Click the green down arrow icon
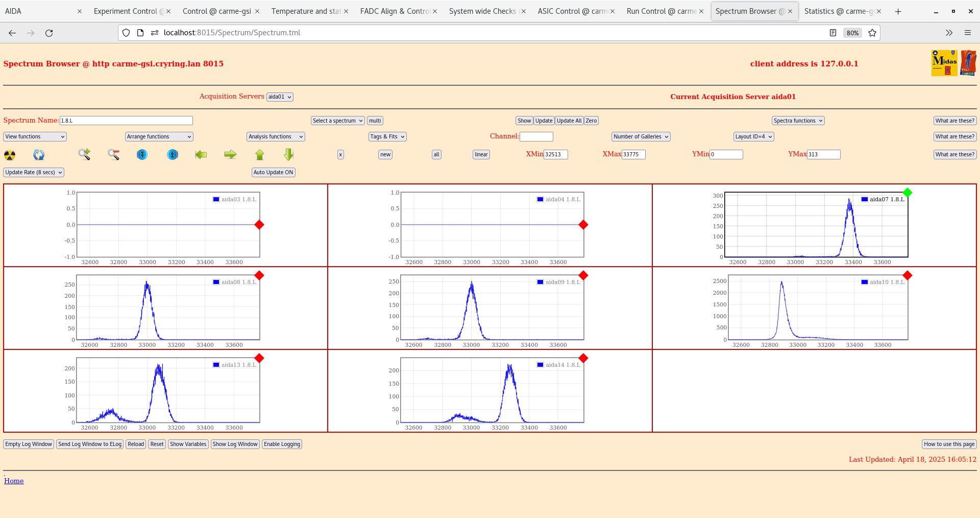Image resolution: width=980 pixels, height=518 pixels. coord(289,154)
